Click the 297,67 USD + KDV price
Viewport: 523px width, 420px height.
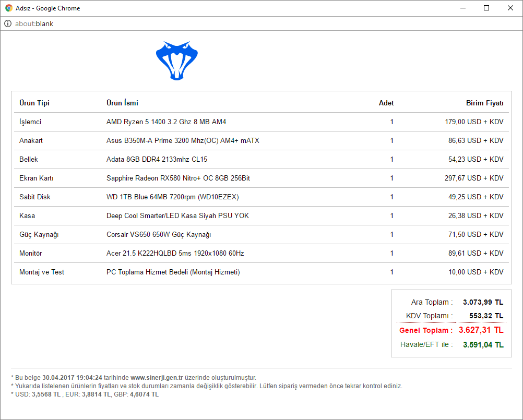click(x=474, y=178)
